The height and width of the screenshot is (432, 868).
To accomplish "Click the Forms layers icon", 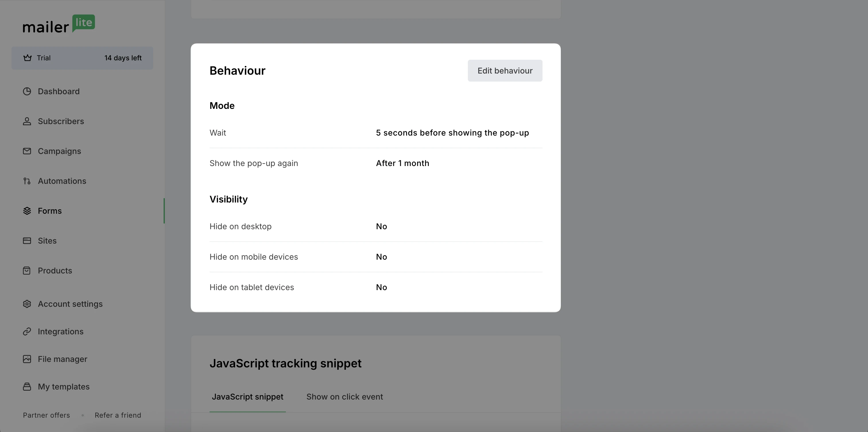I will pyautogui.click(x=27, y=211).
